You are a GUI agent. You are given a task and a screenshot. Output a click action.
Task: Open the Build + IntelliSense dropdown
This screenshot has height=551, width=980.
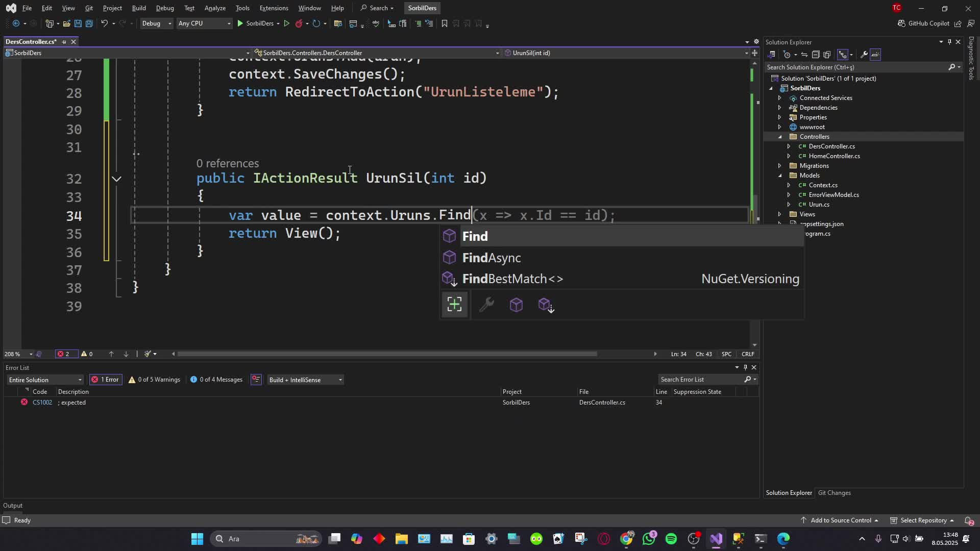(x=305, y=380)
